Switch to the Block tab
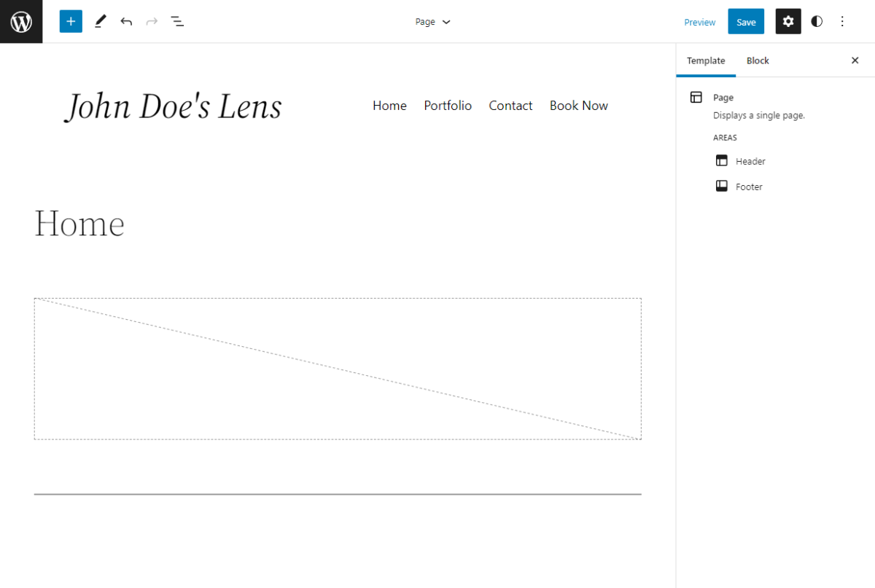The image size is (875, 588). click(x=758, y=60)
